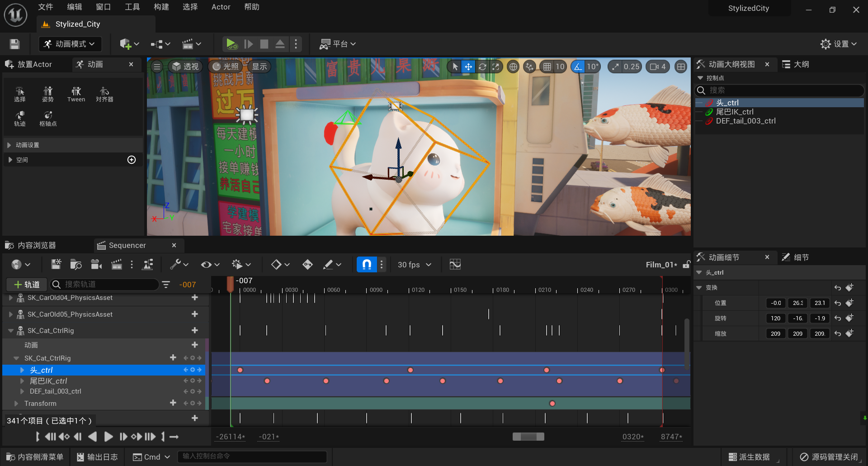Image resolution: width=868 pixels, height=466 pixels.
Task: Toggle rotation angle snapping
Action: click(578, 67)
